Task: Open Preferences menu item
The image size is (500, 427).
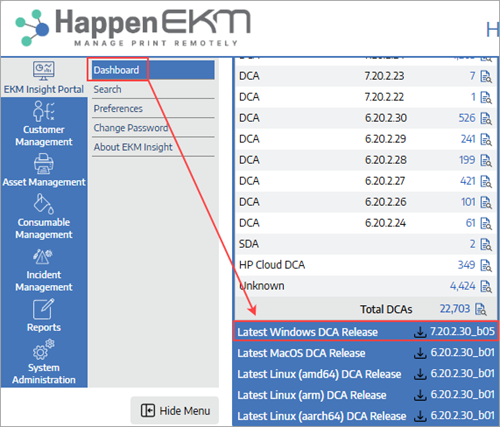Action: click(153, 108)
